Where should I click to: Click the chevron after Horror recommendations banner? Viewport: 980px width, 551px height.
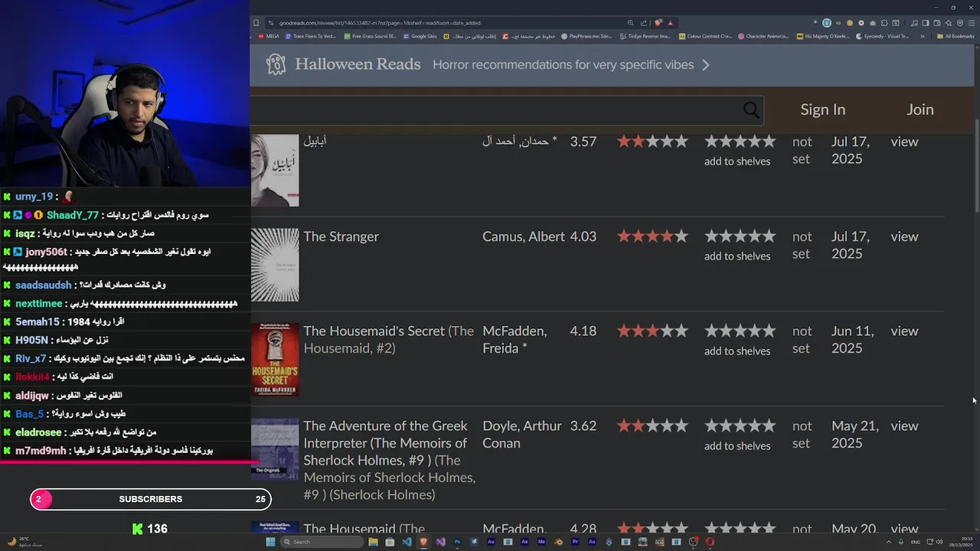(705, 65)
